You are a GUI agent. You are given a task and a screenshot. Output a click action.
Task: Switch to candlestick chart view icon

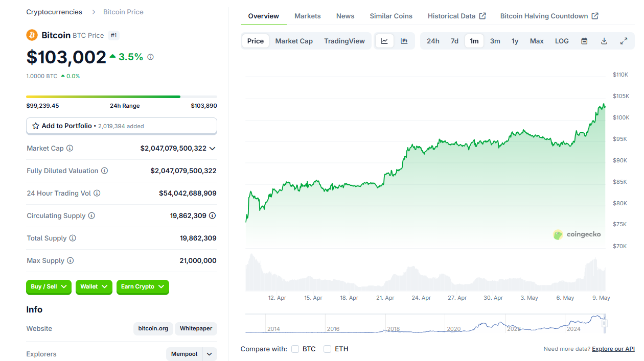click(x=404, y=41)
